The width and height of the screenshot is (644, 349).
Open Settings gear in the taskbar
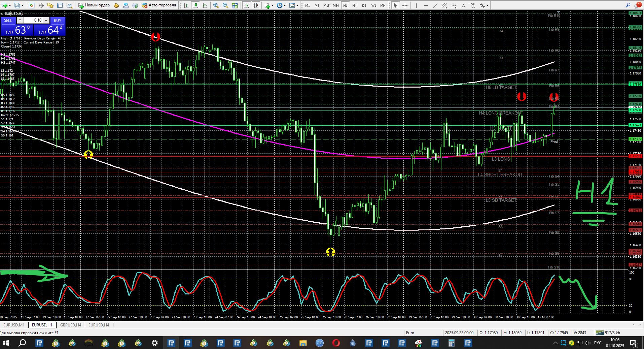154,343
